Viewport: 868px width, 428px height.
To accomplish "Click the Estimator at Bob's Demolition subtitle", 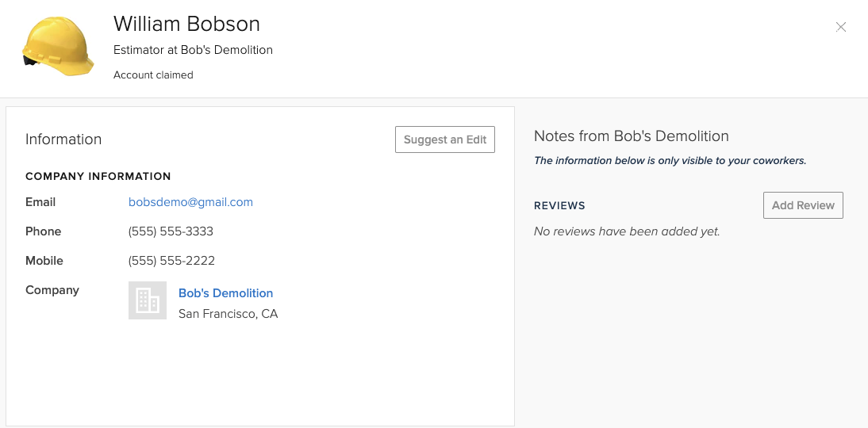I will (193, 50).
